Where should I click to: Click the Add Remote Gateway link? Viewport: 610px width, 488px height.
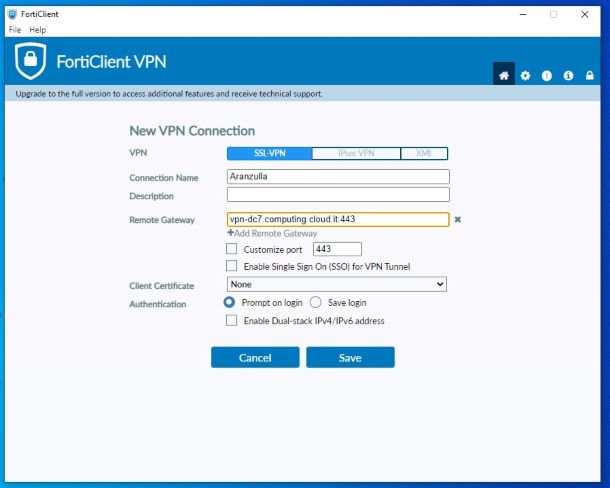point(272,233)
